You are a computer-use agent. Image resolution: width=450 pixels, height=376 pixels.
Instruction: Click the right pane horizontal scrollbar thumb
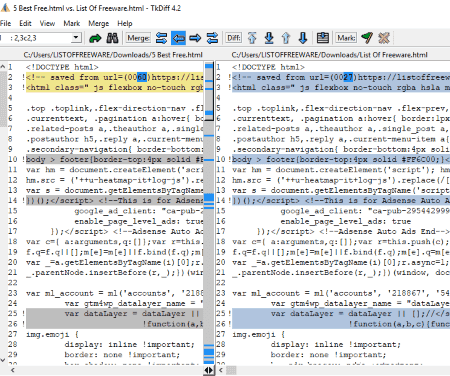coord(231,370)
